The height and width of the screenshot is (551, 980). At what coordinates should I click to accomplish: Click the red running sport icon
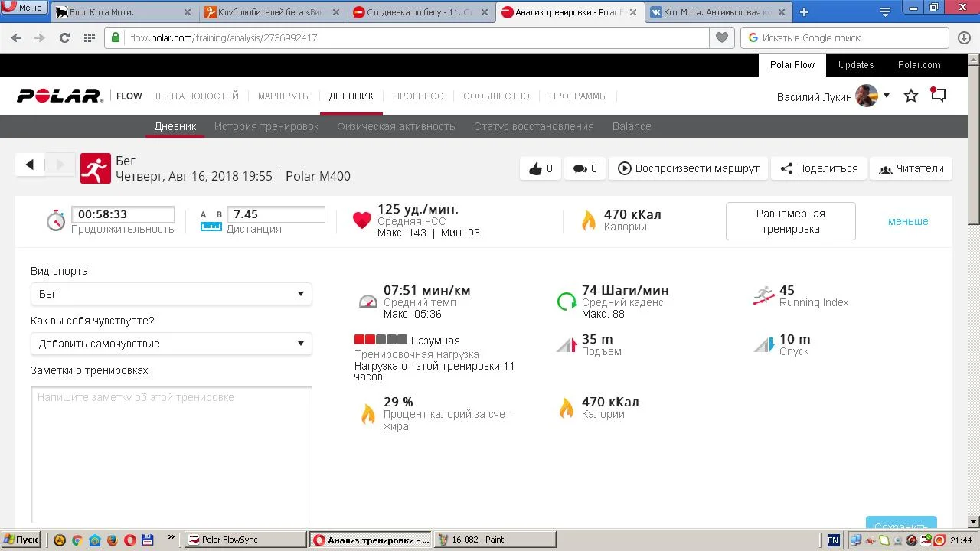coord(96,168)
